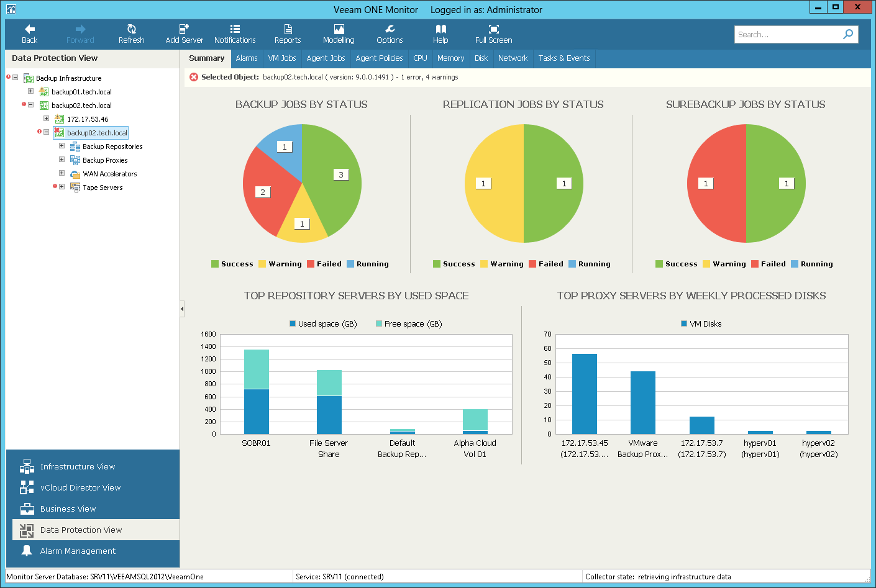
Task: Click the 172.17.53.45 bar in proxy chart
Action: pos(585,394)
